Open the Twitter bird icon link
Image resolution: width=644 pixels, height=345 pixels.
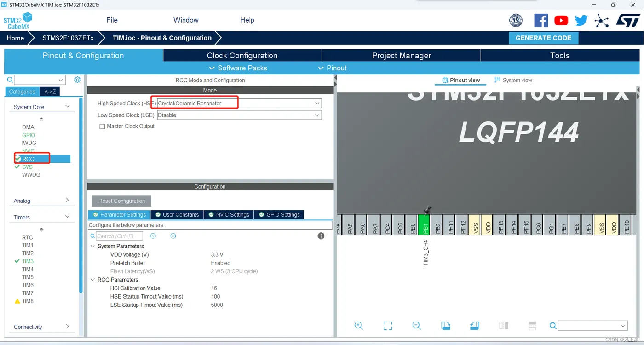(581, 20)
